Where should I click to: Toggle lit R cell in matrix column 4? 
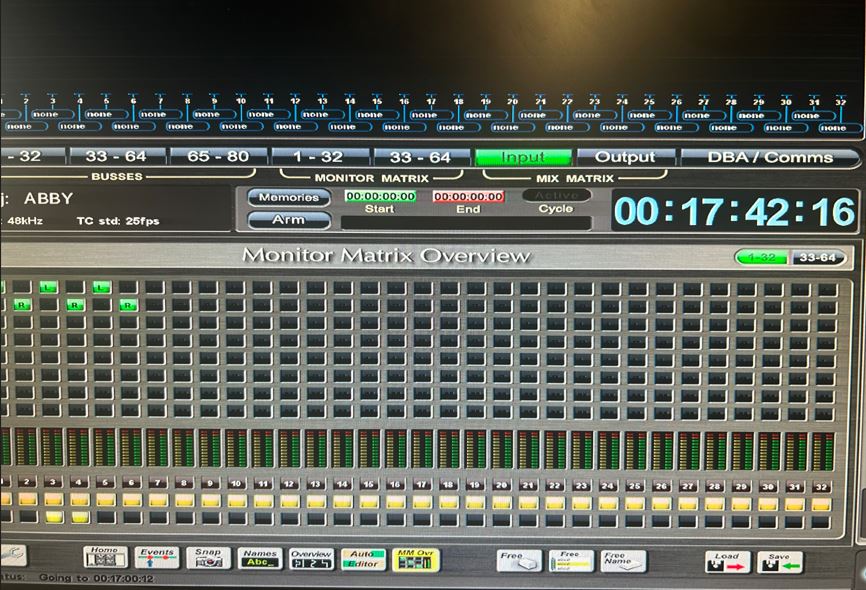75,305
